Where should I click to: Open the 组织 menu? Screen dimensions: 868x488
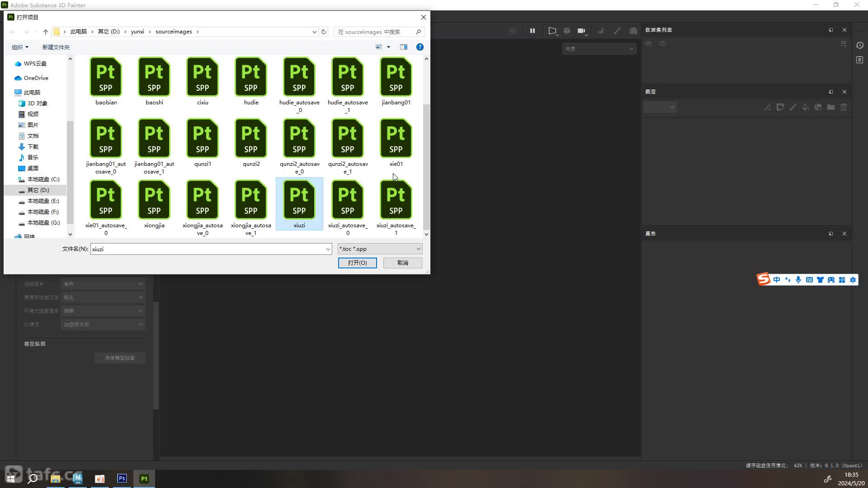point(20,47)
